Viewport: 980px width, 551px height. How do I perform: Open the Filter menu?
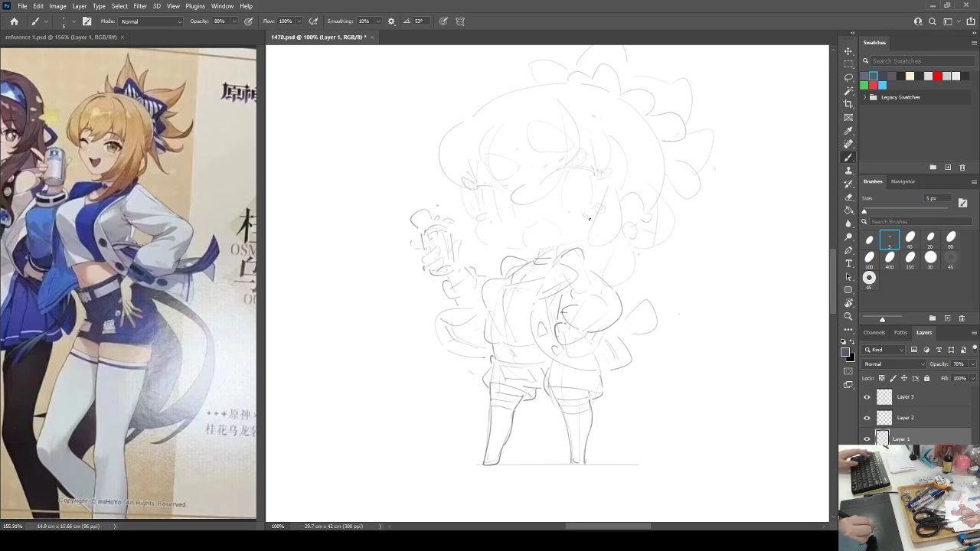click(x=140, y=6)
